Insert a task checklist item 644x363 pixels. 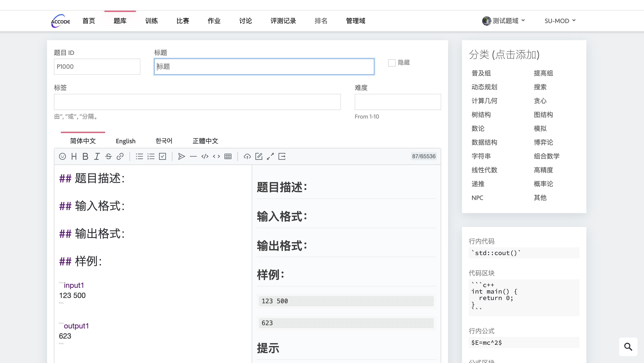point(162,156)
